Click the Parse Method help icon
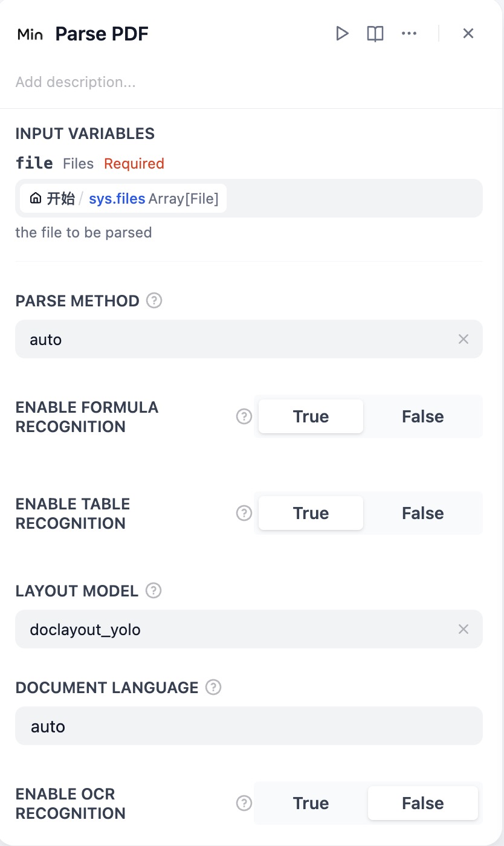 tap(154, 300)
